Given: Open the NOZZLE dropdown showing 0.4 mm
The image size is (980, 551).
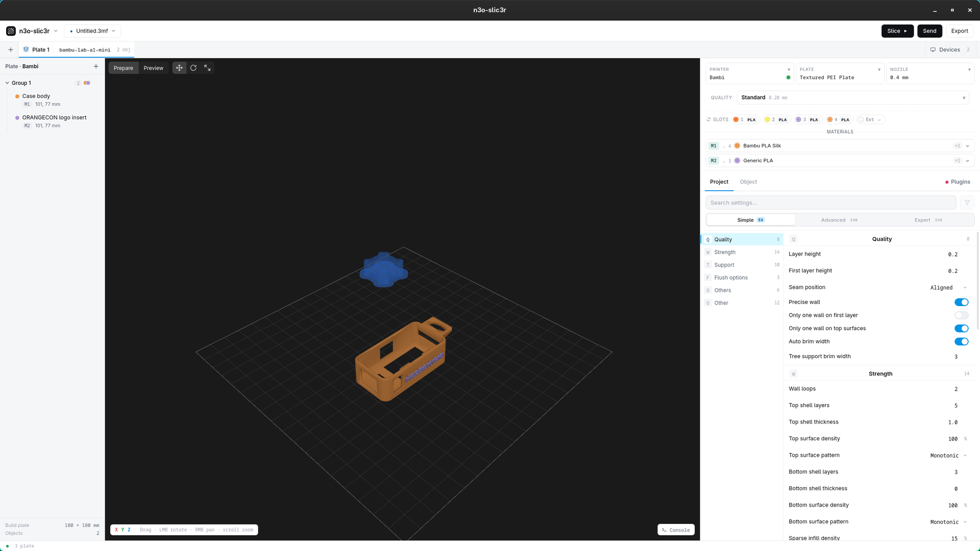Looking at the screenshot, I should coord(930,73).
